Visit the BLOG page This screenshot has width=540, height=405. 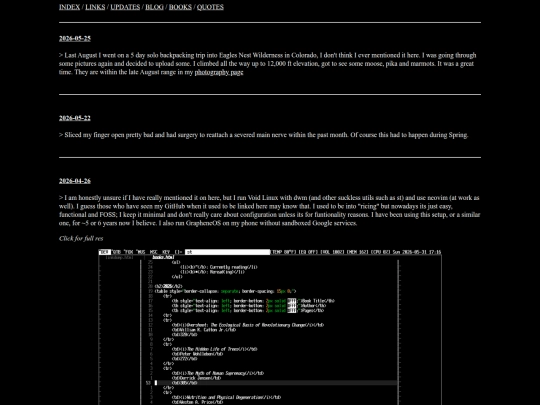(x=154, y=7)
